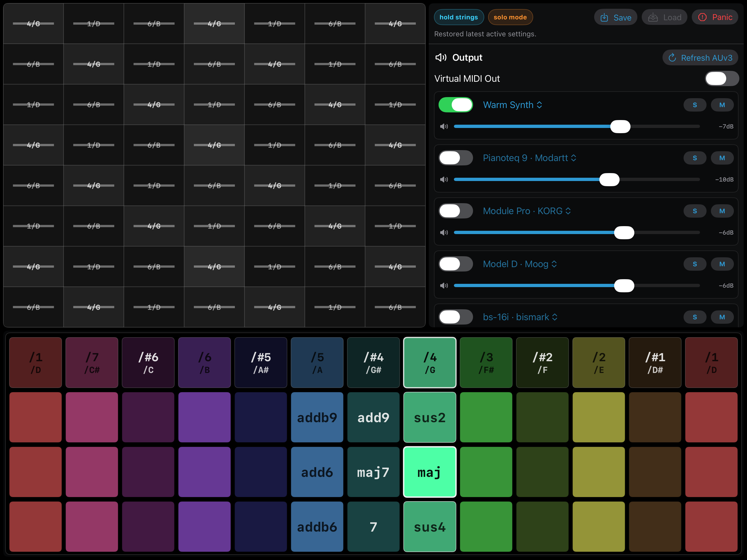Play the addb6 chord pad
The width and height of the screenshot is (747, 560).
pos(317,527)
